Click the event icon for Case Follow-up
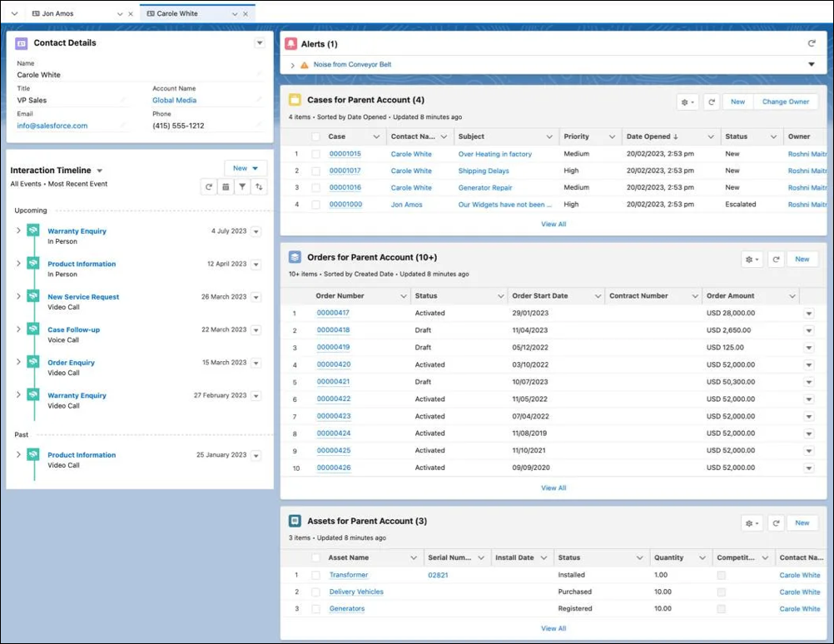Viewport: 834px width, 644px height. 33,329
